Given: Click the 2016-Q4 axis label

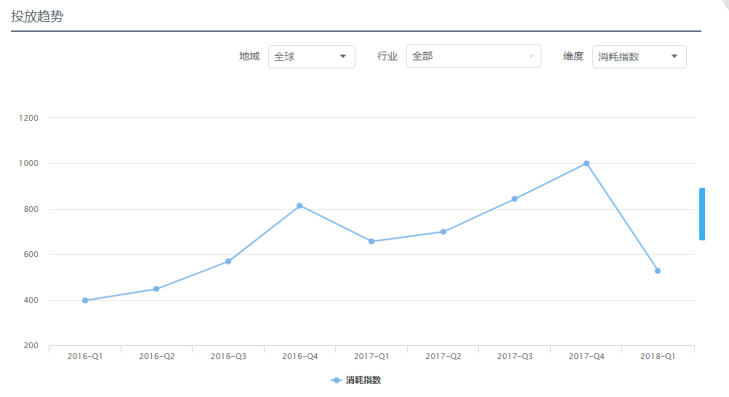Looking at the screenshot, I should (300, 357).
